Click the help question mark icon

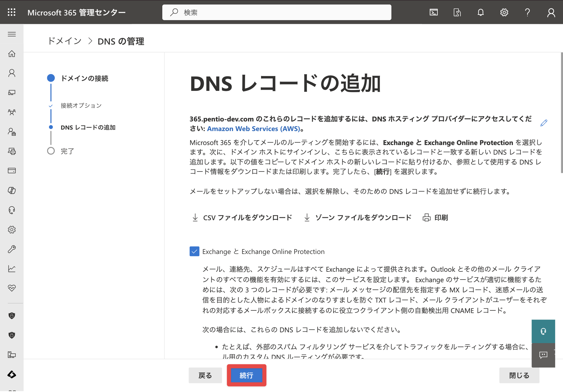click(x=527, y=12)
